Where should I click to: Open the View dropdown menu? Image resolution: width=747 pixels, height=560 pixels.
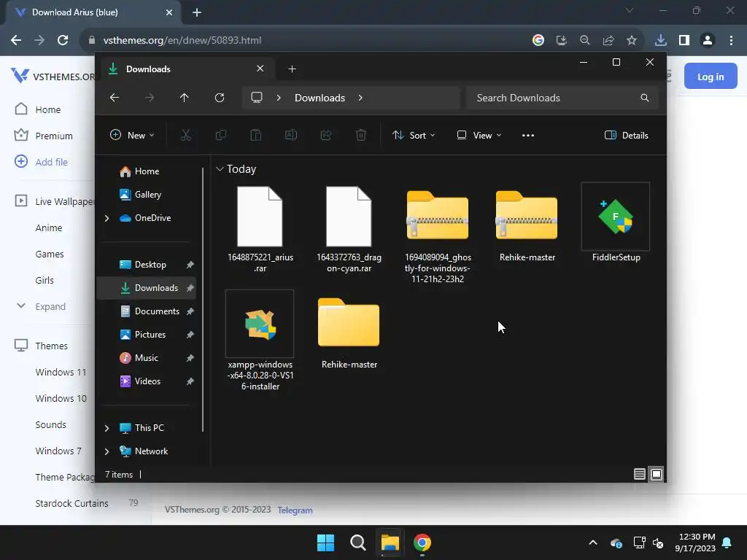479,135
